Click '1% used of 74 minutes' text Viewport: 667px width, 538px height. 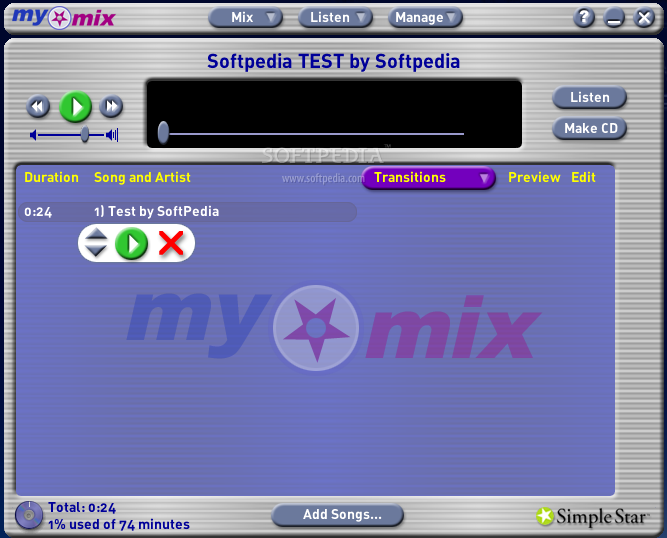pyautogui.click(x=119, y=524)
